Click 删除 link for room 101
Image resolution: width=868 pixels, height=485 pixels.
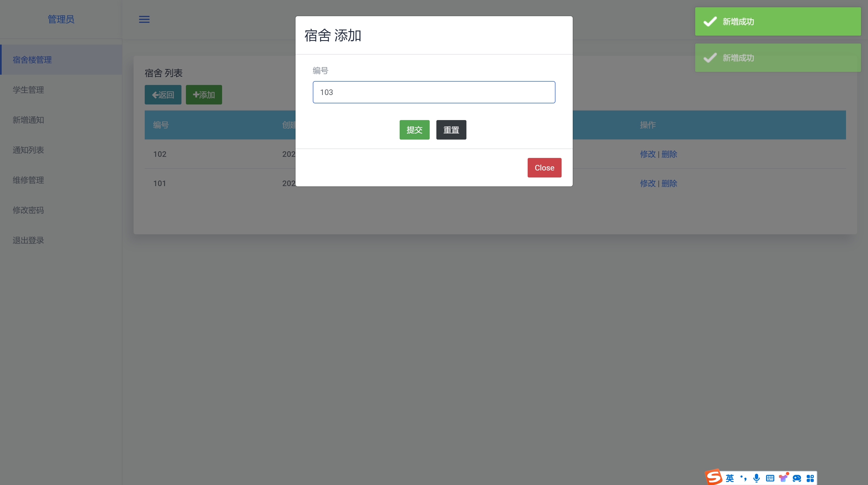669,184
